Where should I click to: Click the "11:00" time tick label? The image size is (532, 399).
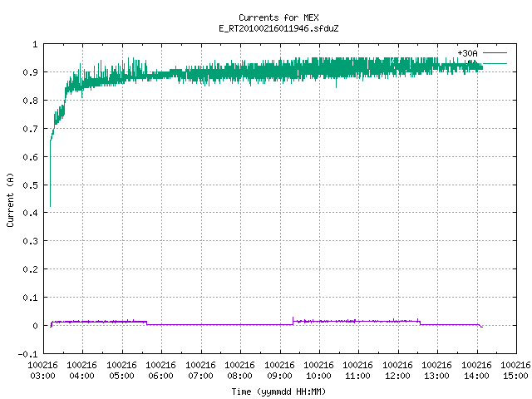(357, 376)
